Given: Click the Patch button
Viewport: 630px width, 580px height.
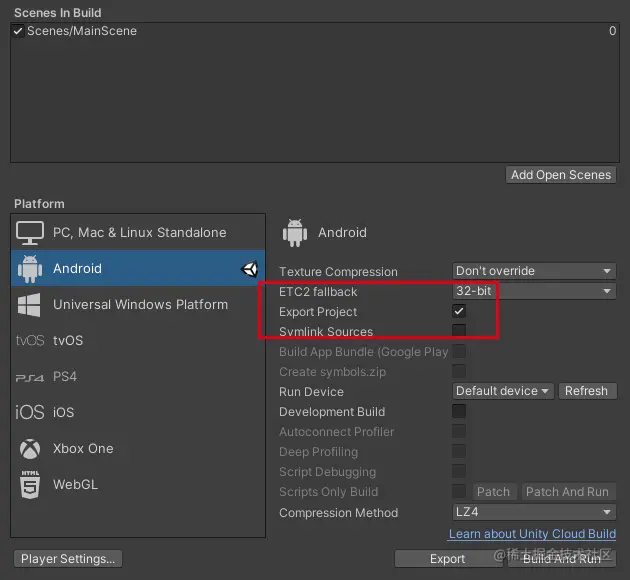Looking at the screenshot, I should coord(493,492).
